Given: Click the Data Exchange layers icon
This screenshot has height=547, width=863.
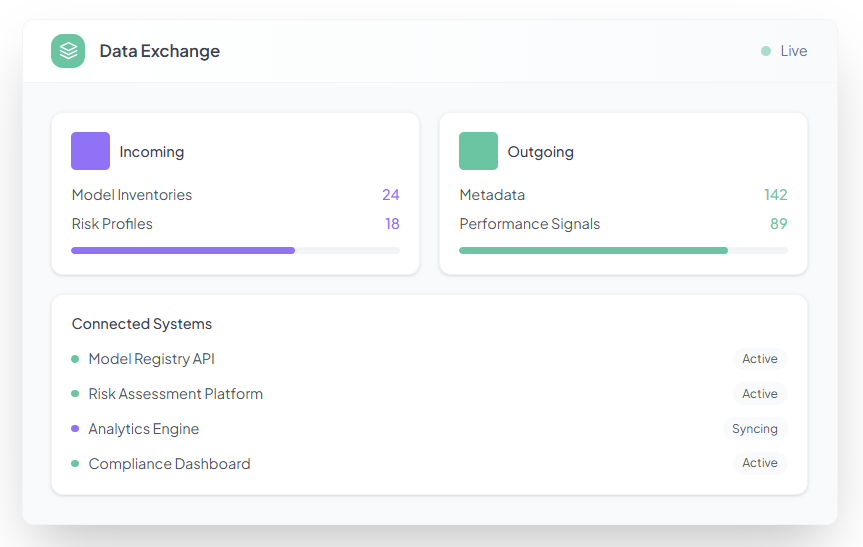Looking at the screenshot, I should coord(68,51).
